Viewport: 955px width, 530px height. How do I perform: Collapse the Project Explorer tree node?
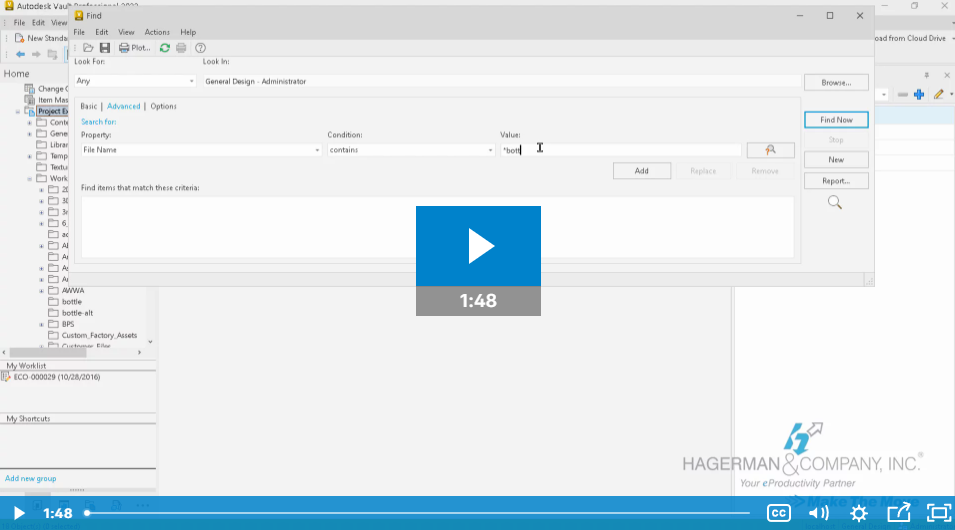(x=18, y=111)
